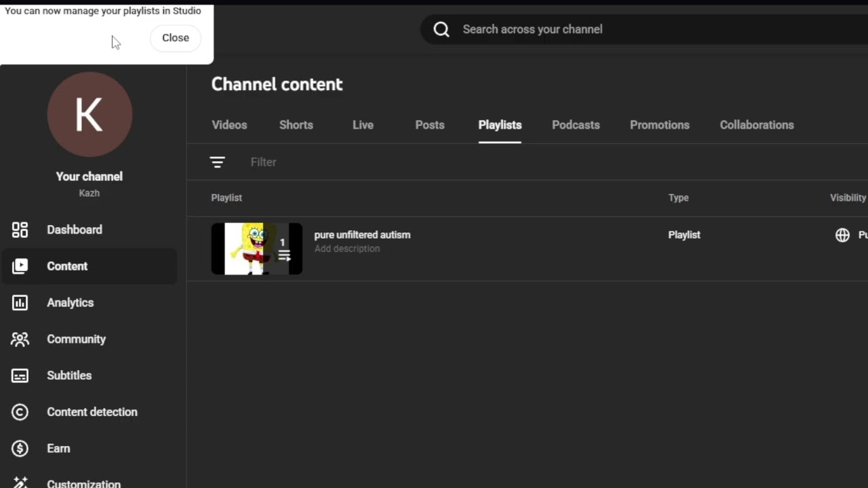Open the Subtitles icon in sidebar
The image size is (868, 488).
[x=20, y=375]
